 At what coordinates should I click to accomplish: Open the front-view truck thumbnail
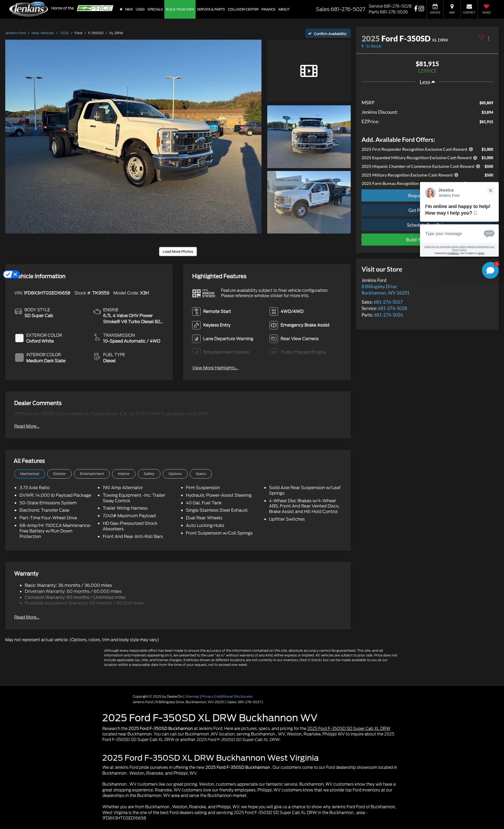pyautogui.click(x=309, y=137)
